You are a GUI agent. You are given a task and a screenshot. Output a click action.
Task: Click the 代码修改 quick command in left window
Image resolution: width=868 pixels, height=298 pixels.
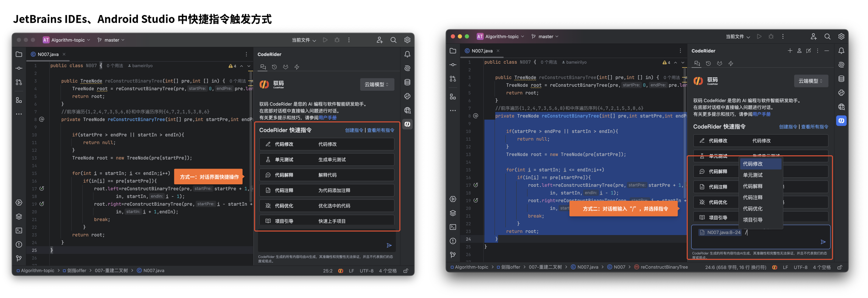[327, 144]
